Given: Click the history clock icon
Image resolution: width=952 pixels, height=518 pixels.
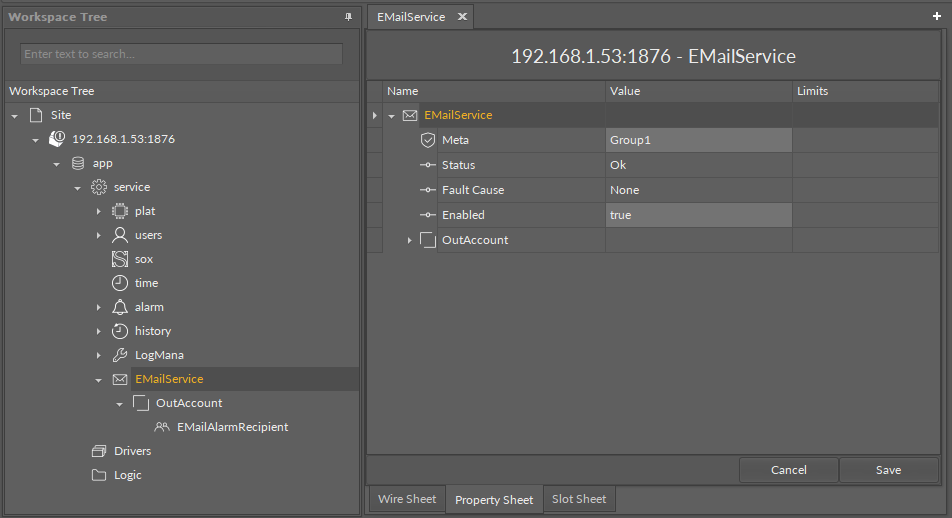Looking at the screenshot, I should click(119, 331).
